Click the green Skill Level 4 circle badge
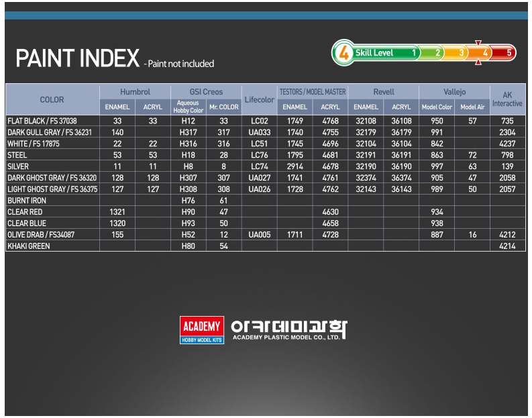532x418 pixels. 343,53
